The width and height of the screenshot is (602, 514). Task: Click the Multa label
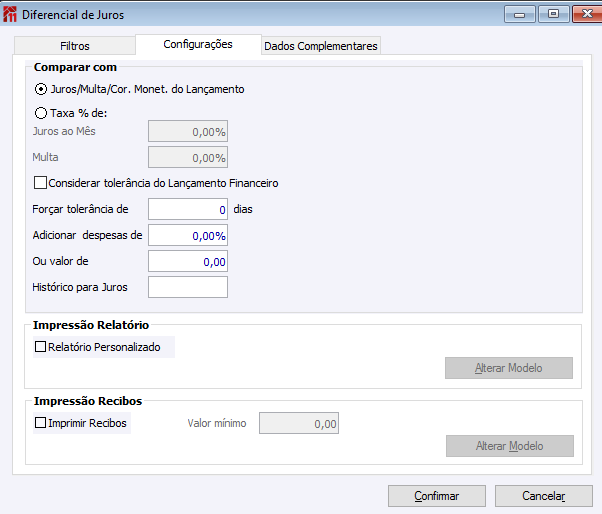click(45, 157)
